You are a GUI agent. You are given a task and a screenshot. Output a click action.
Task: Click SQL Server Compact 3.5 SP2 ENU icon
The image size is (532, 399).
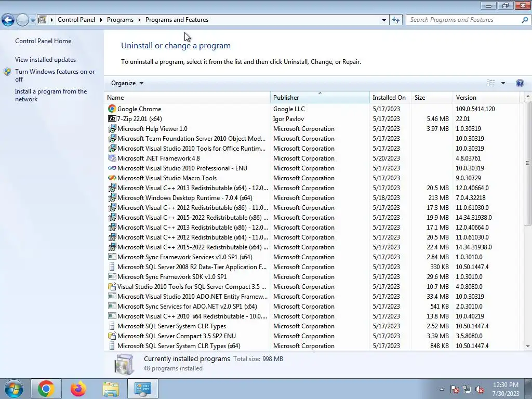click(x=112, y=336)
